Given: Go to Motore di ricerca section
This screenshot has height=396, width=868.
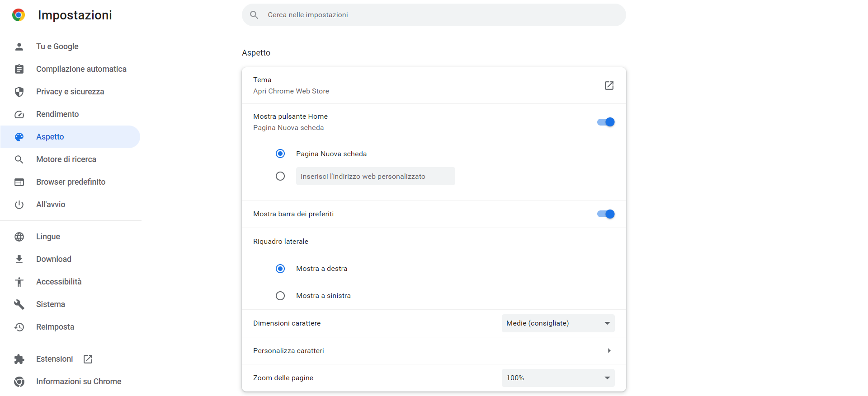Looking at the screenshot, I should pyautogui.click(x=66, y=159).
